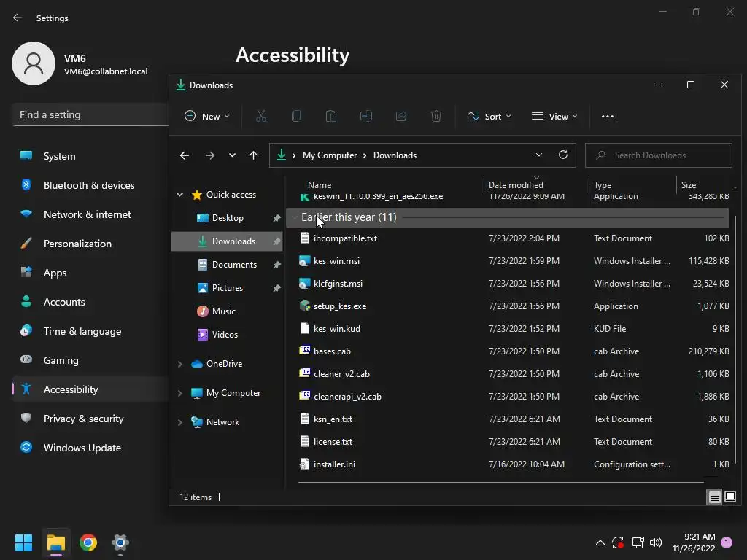This screenshot has height=560, width=747.
Task: Open the View dropdown menu
Action: pyautogui.click(x=554, y=116)
